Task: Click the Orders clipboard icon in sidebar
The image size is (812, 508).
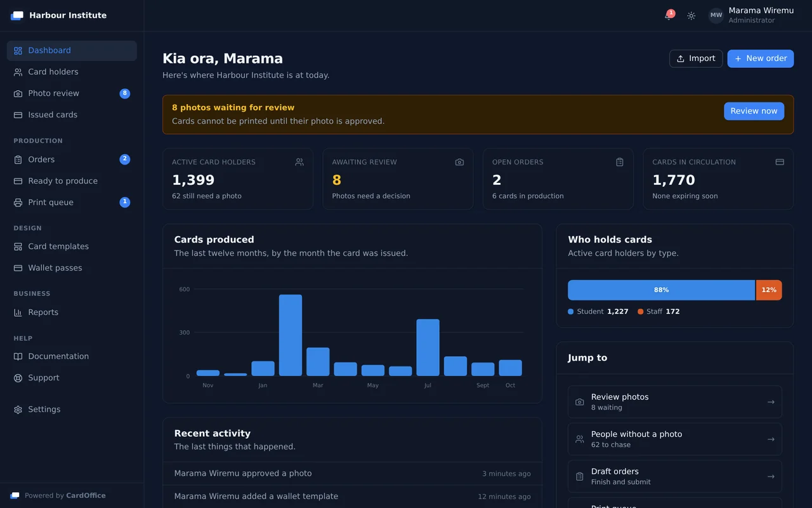Action: point(18,159)
